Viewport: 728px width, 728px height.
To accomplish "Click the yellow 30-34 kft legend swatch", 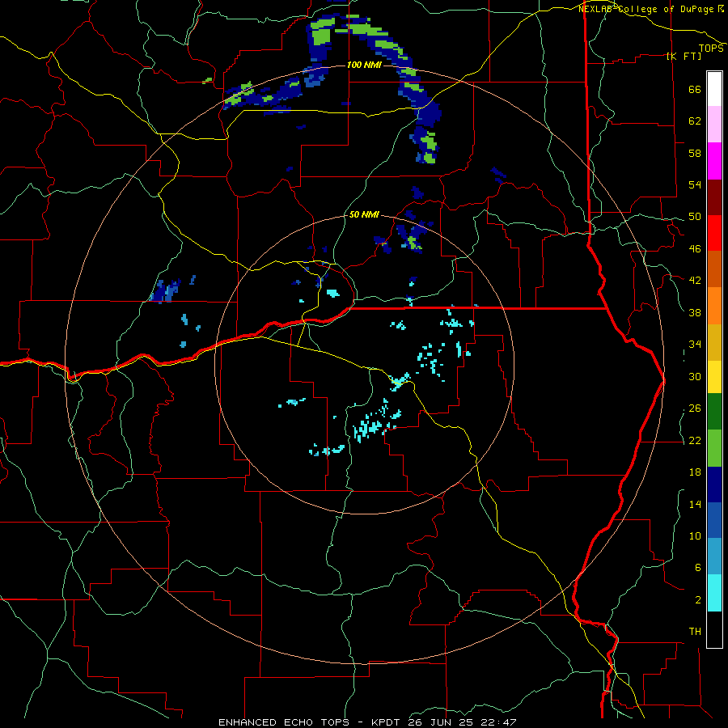I will (x=714, y=377).
